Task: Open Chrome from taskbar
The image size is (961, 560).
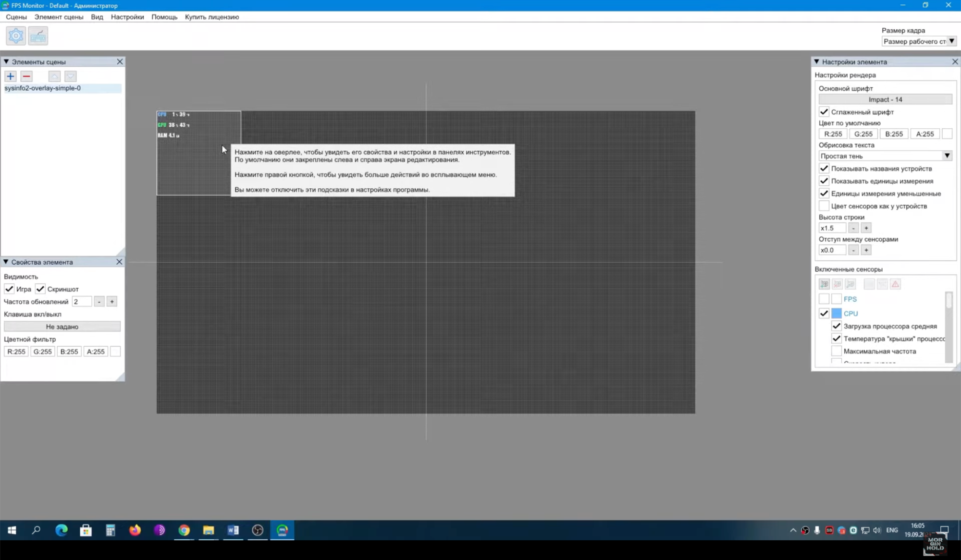Action: pyautogui.click(x=184, y=530)
